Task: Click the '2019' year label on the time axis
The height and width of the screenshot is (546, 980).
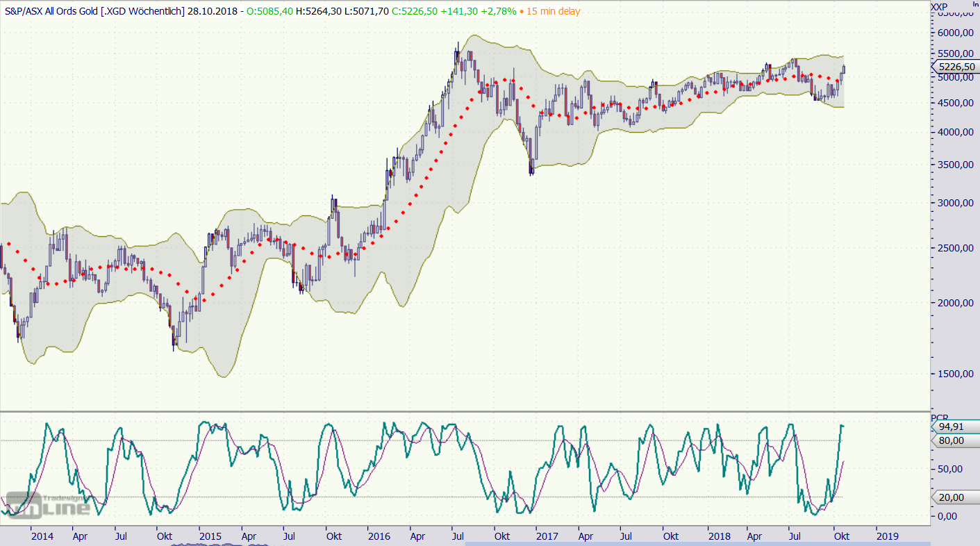Action: point(887,536)
